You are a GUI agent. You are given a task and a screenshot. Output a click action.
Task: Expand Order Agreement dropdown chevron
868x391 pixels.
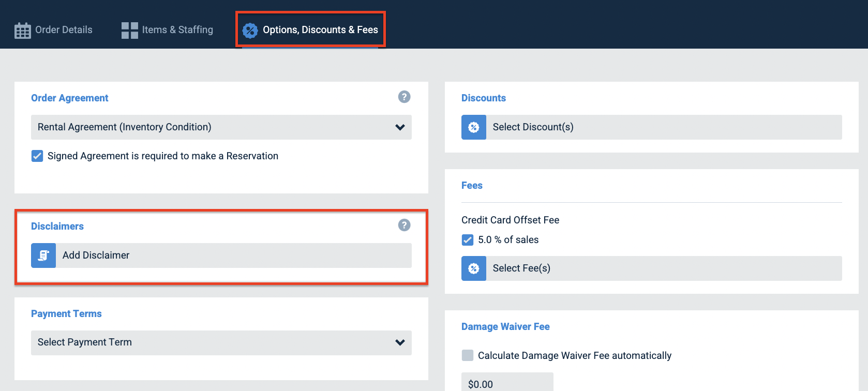tap(400, 127)
